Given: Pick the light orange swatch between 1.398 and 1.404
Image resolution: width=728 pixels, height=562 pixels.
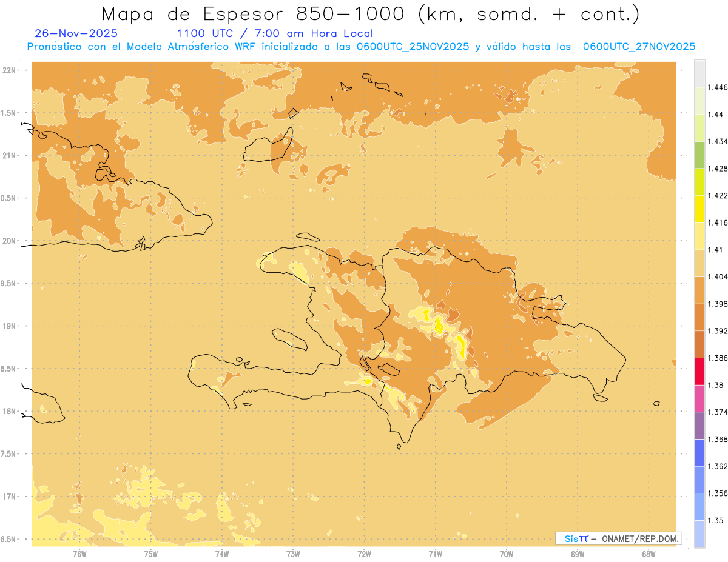Looking at the screenshot, I should (699, 290).
